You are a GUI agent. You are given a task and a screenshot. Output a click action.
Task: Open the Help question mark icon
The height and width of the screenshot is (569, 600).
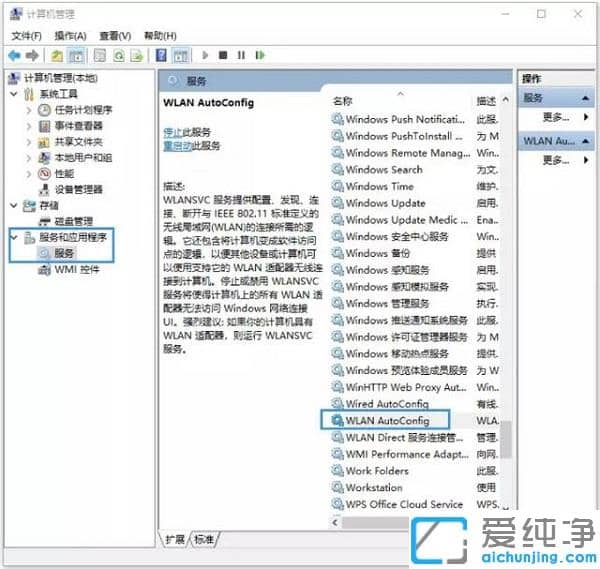coord(161,56)
